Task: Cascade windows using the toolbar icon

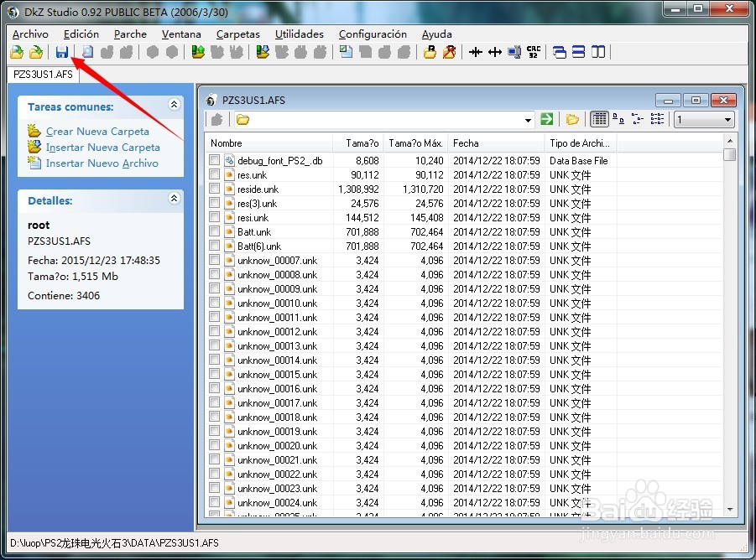Action: point(560,51)
